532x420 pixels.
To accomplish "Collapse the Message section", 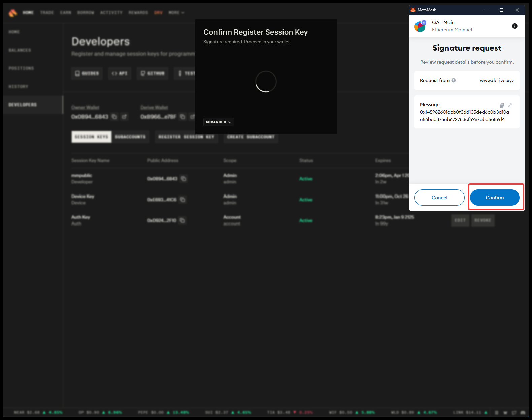I will [x=510, y=105].
